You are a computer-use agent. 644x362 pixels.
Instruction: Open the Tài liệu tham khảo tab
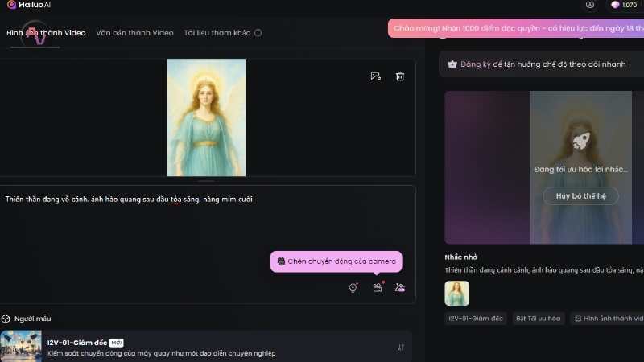tap(217, 33)
